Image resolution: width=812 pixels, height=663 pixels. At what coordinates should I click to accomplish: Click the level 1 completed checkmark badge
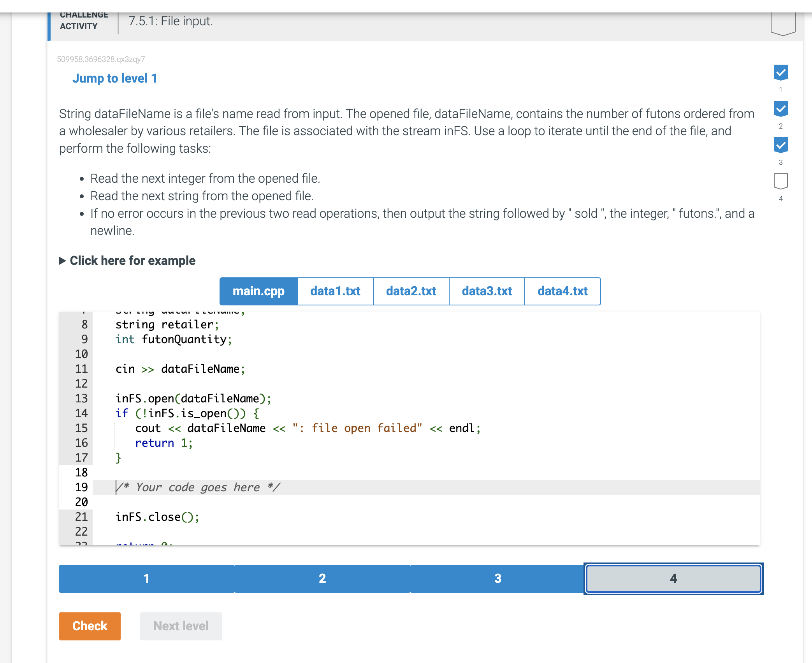tap(780, 72)
